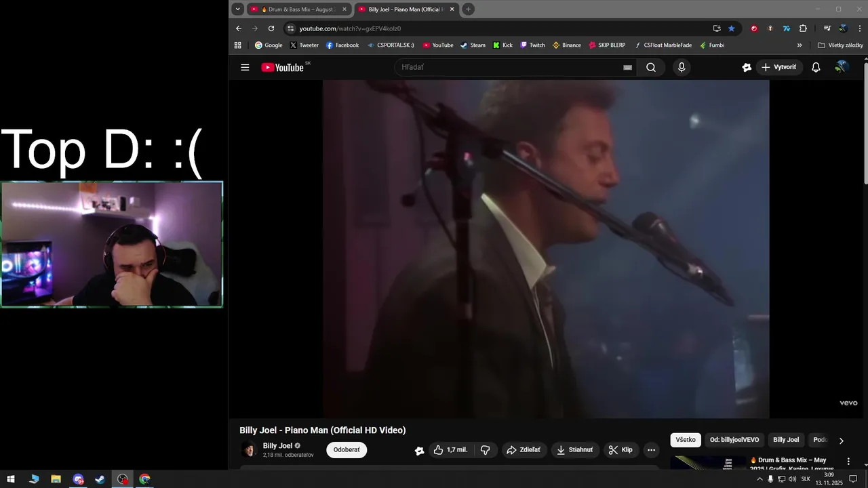Create a clip with Klip button
Screen dimensions: 868x488
620,450
